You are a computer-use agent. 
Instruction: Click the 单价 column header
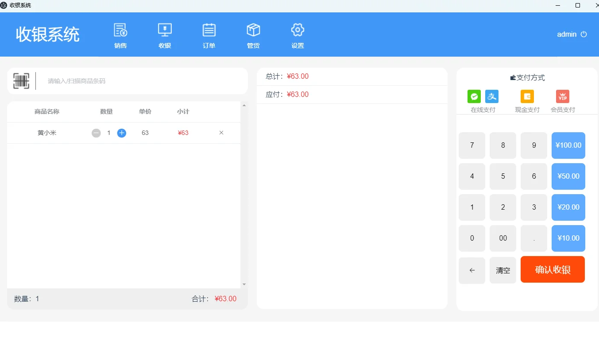pyautogui.click(x=145, y=112)
